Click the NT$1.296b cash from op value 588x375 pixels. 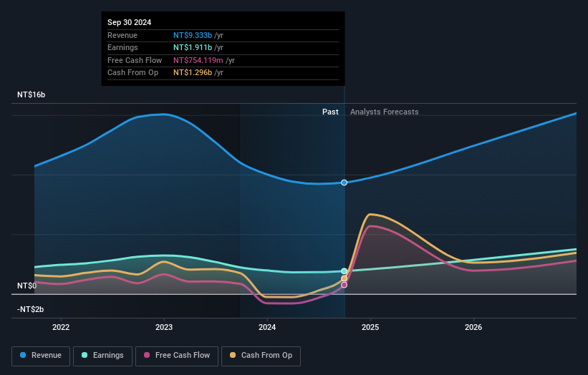click(193, 73)
